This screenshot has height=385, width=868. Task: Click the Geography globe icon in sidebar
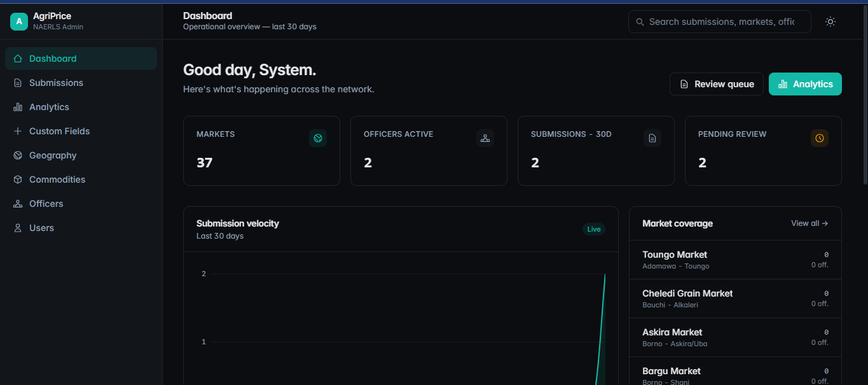[x=18, y=155]
